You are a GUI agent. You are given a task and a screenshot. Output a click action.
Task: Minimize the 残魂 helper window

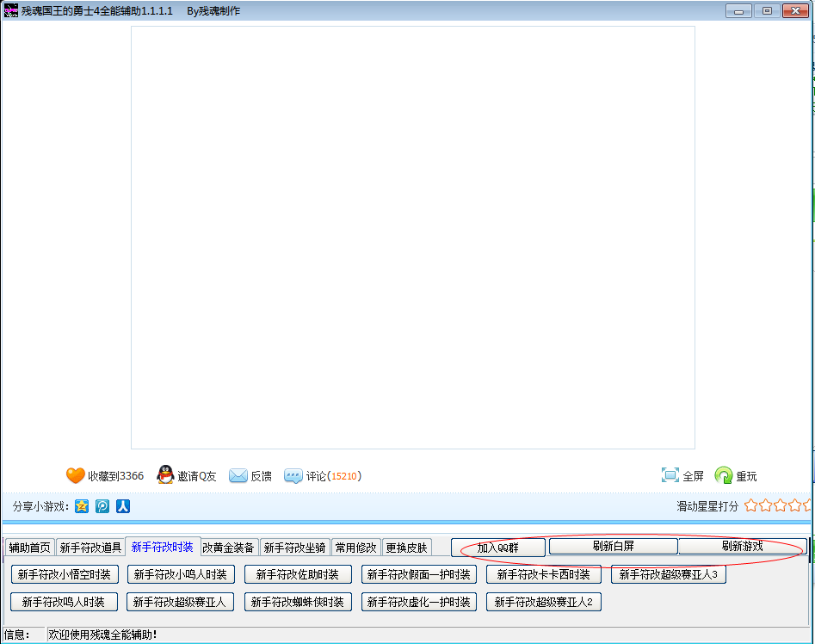click(x=738, y=11)
